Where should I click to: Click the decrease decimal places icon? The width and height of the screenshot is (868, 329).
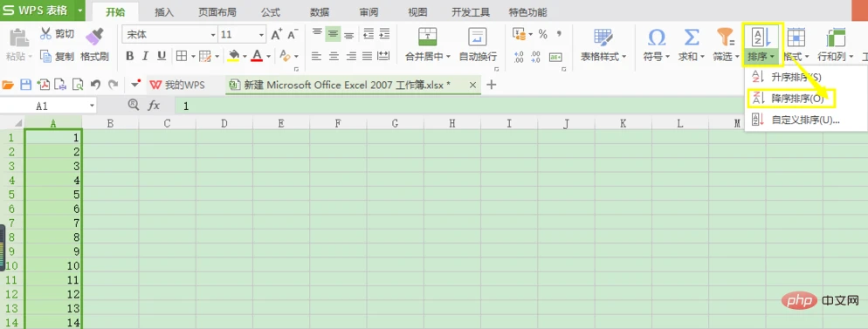[535, 57]
